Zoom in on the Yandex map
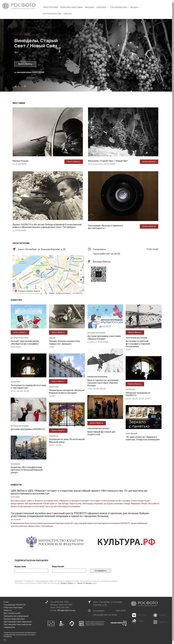Image resolution: width=174 pixels, height=644 pixels. point(81,270)
